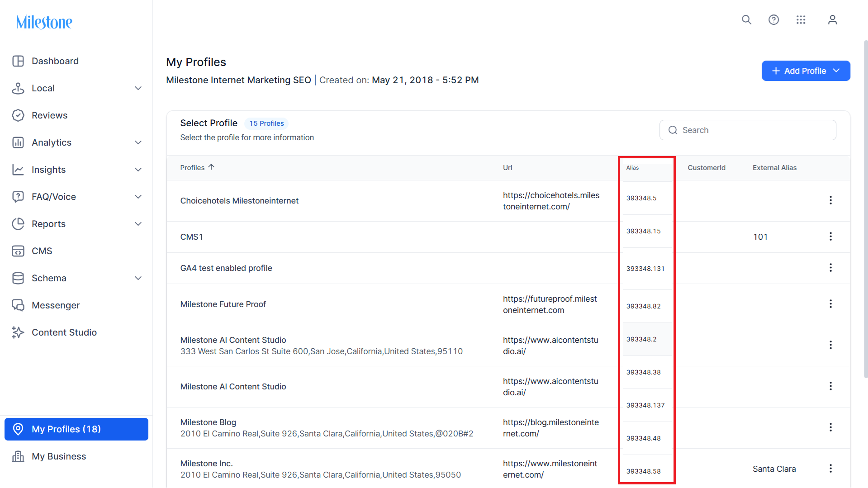
Task: Expand the Insights menu chevron
Action: [x=138, y=170]
